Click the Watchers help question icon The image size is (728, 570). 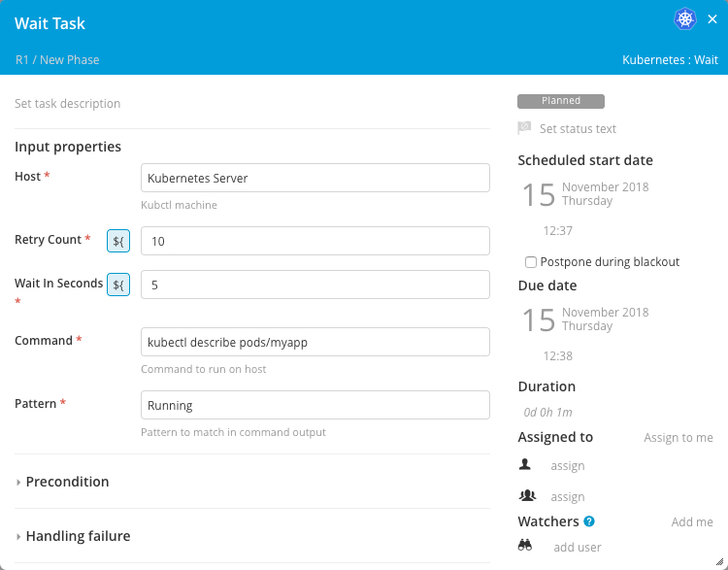point(589,521)
